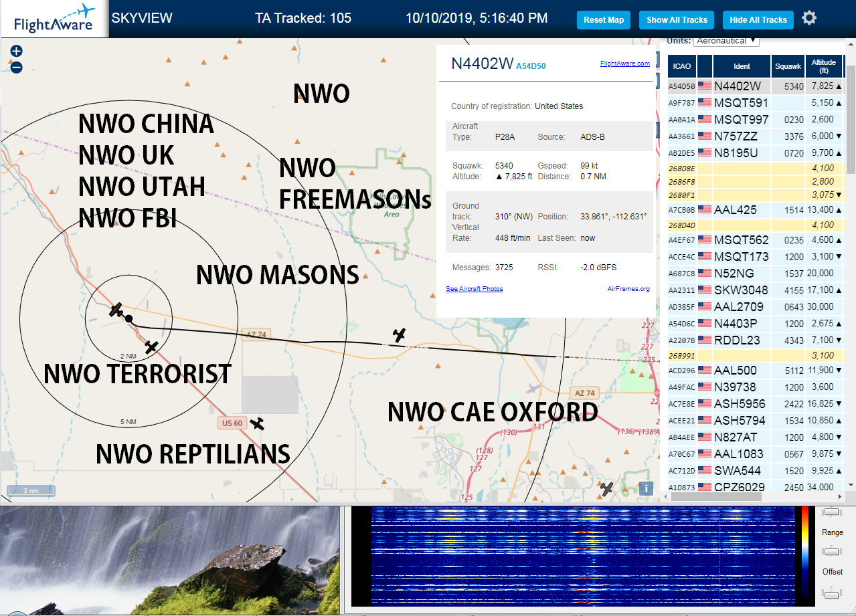Select the N4402W row in aircraft table

tap(756, 86)
